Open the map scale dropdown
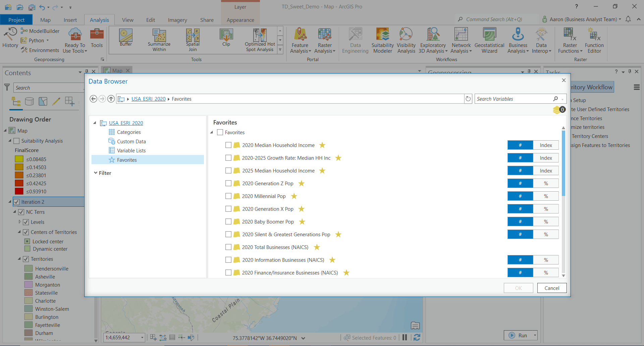The image size is (644, 346). (x=142, y=337)
